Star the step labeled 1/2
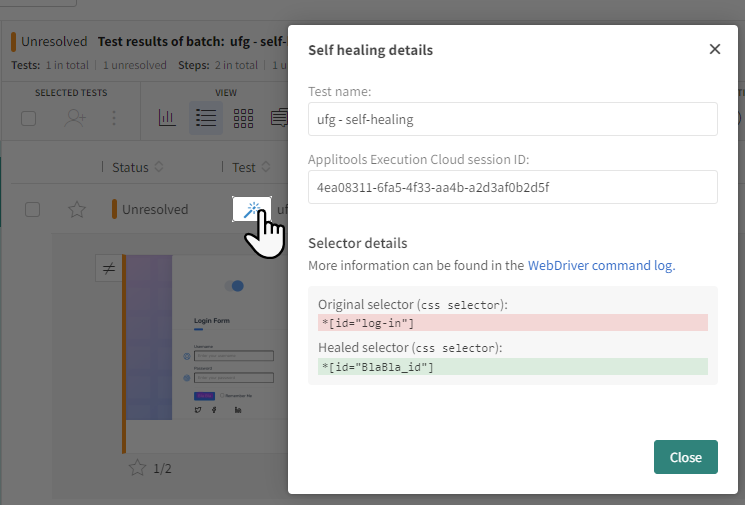Viewport: 745px width, 505px height. click(138, 468)
